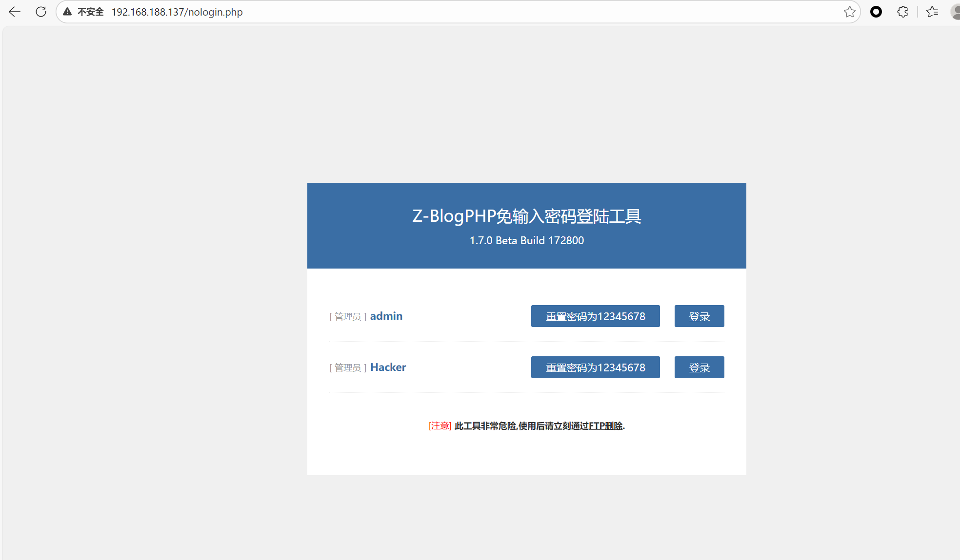Click the red [注意] warning notice
960x560 pixels.
pos(440,426)
